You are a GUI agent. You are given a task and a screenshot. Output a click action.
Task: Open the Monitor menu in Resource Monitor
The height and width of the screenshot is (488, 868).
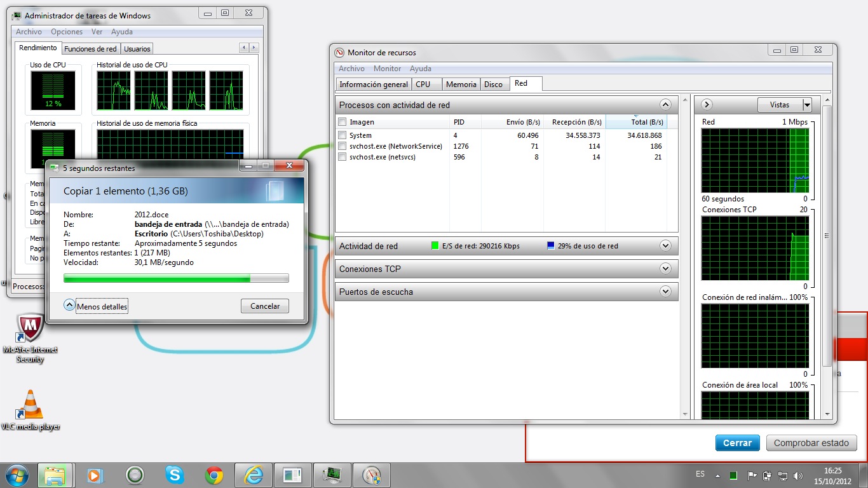[387, 69]
